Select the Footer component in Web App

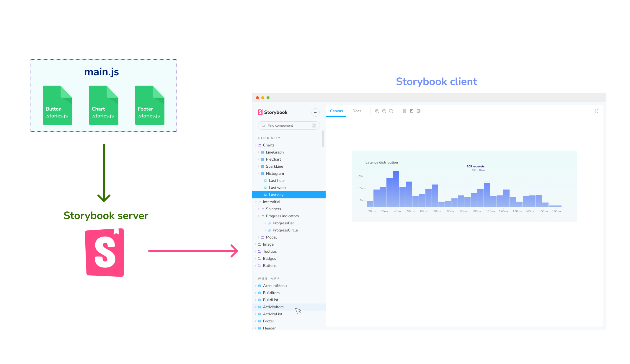click(268, 321)
